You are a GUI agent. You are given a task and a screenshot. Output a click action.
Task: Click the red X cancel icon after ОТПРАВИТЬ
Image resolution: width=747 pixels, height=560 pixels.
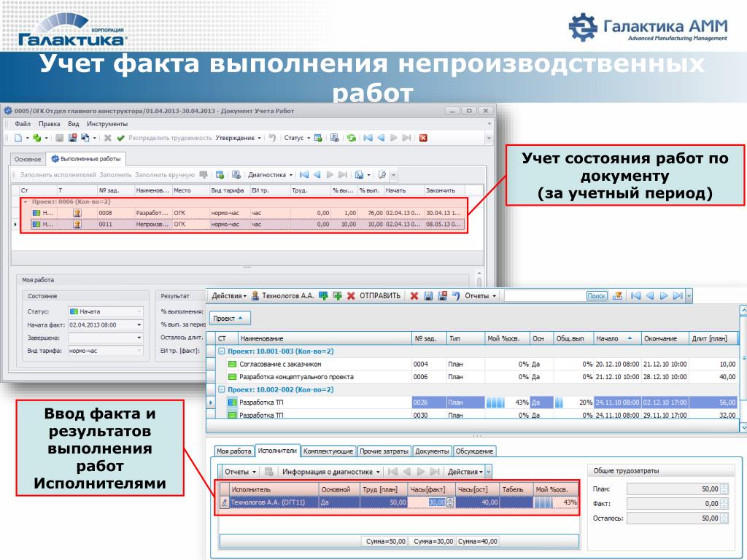click(x=414, y=296)
